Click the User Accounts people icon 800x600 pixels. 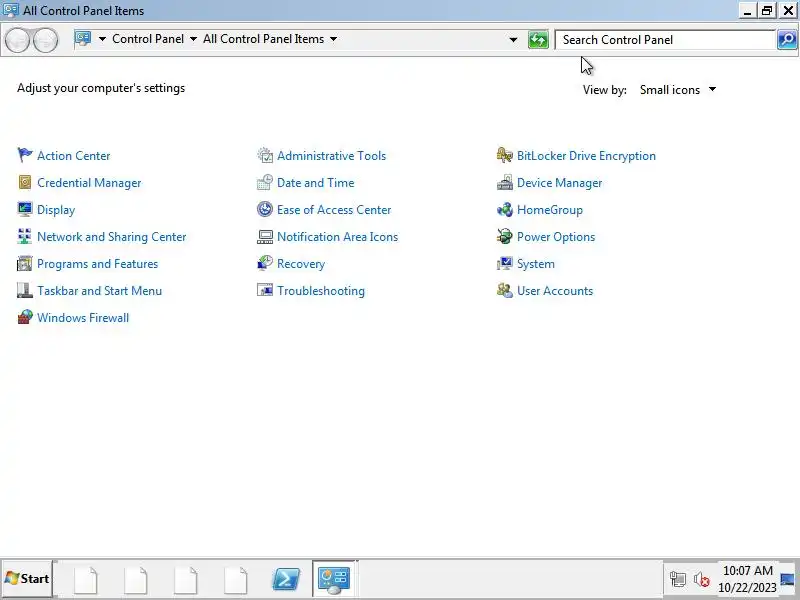pyautogui.click(x=505, y=290)
